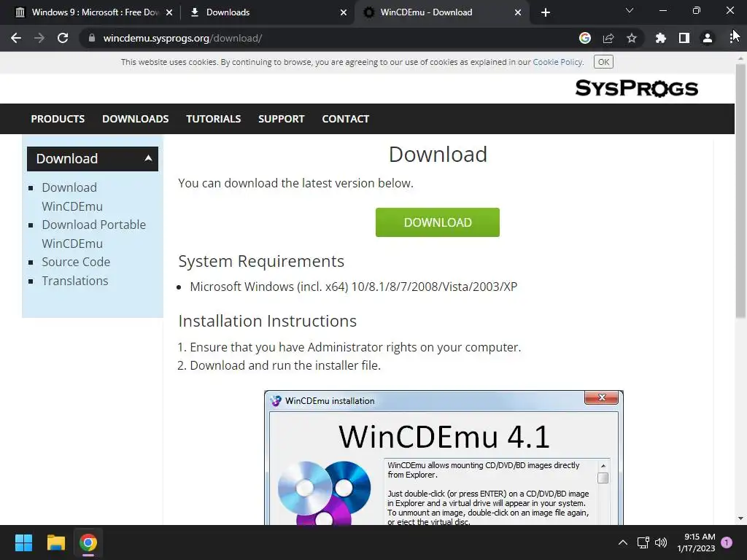Screen dimensions: 747x560
Task: Open the volume tray icon
Action: [x=661, y=542]
